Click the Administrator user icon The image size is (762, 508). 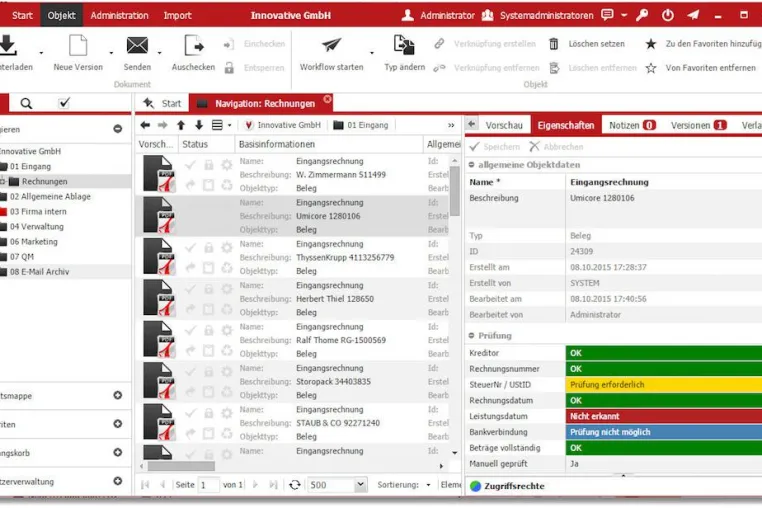tap(408, 15)
